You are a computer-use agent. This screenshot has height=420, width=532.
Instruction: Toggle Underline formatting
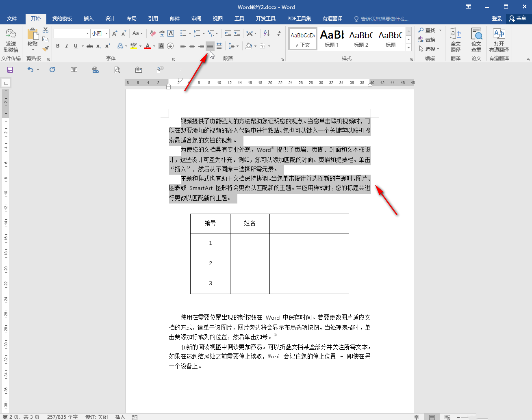click(76, 46)
